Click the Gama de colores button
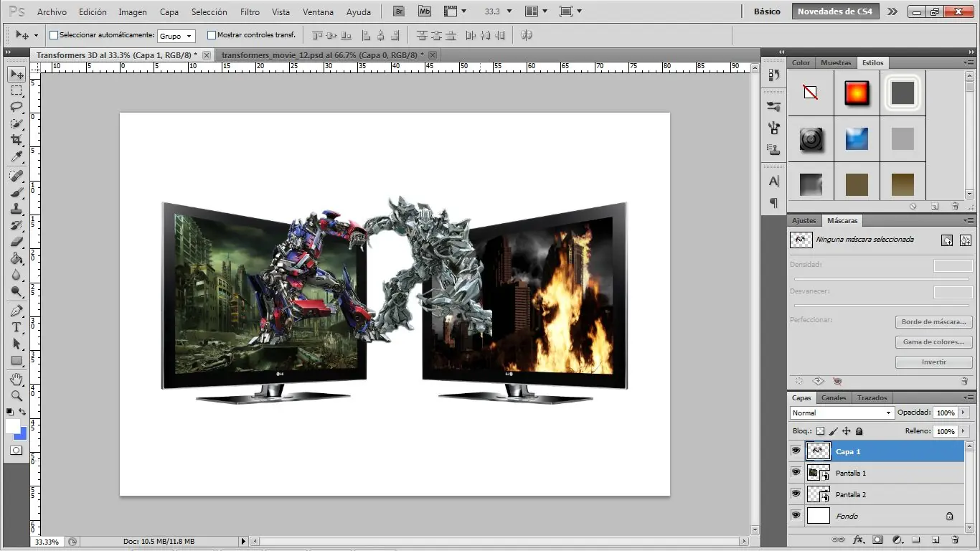The height and width of the screenshot is (551, 980). click(933, 342)
